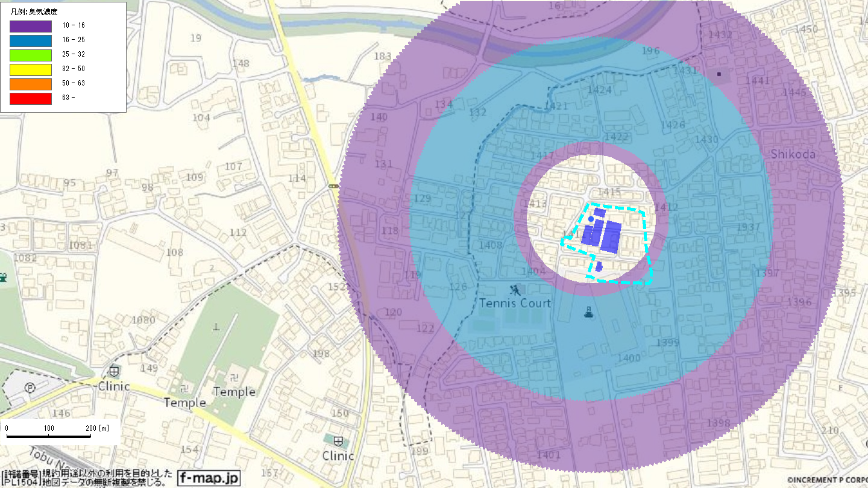Click the small square marker near 1441
This screenshot has height=488, width=868.
coord(719,74)
